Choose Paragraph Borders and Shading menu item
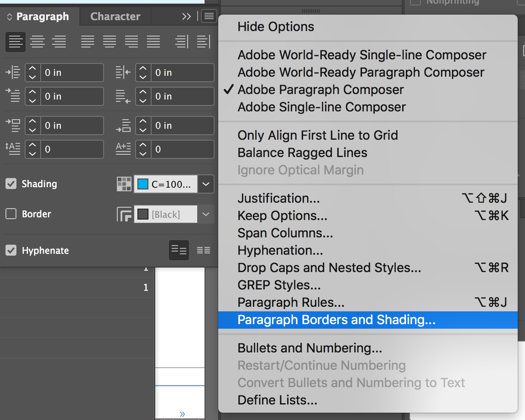This screenshot has width=525, height=420. (336, 320)
